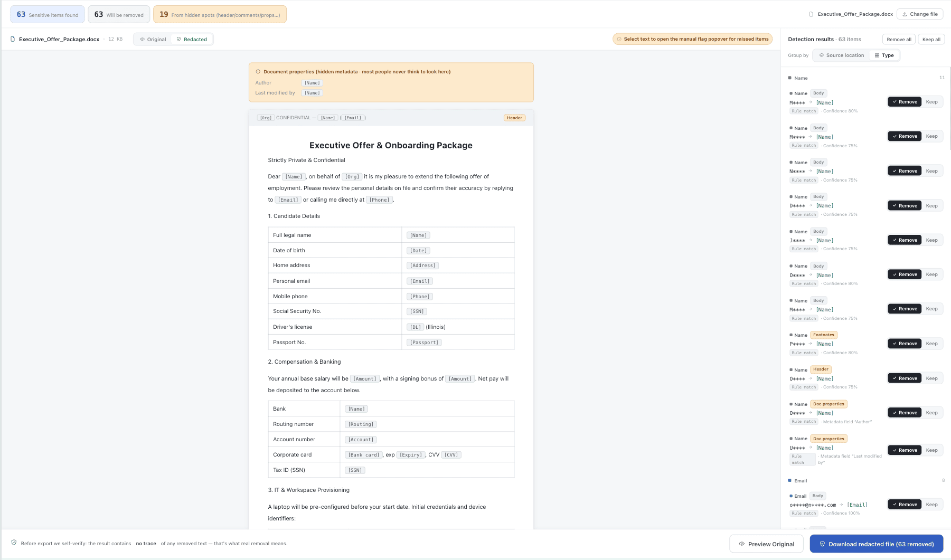The image size is (951, 560).
Task: Click the [Routing] redacted token
Action: (x=361, y=424)
